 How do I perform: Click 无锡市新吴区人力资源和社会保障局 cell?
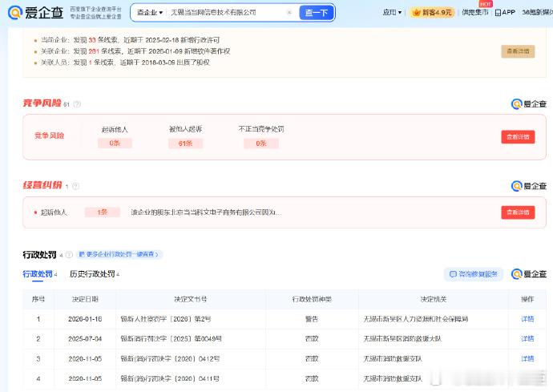coord(416,319)
